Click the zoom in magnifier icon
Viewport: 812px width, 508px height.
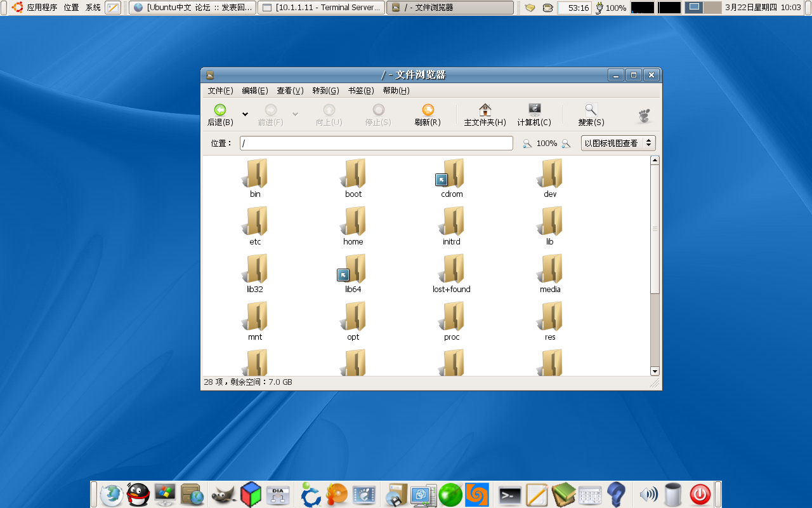pos(566,144)
